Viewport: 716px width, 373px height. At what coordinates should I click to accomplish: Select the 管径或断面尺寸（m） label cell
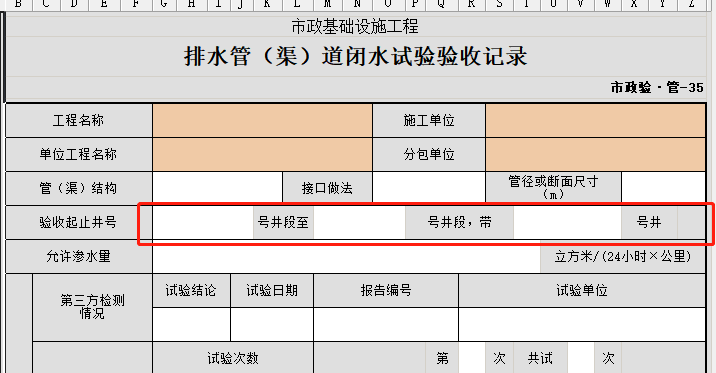[553, 188]
